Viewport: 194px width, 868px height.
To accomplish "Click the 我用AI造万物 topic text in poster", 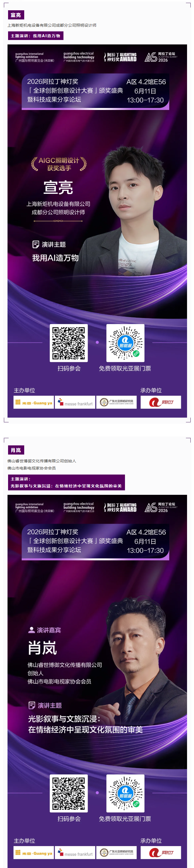I will pos(55,258).
